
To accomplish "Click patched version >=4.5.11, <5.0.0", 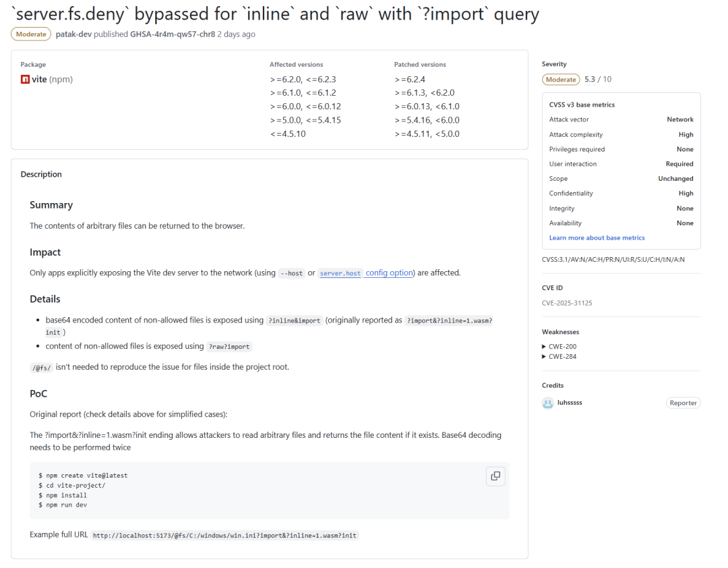I will click(427, 134).
